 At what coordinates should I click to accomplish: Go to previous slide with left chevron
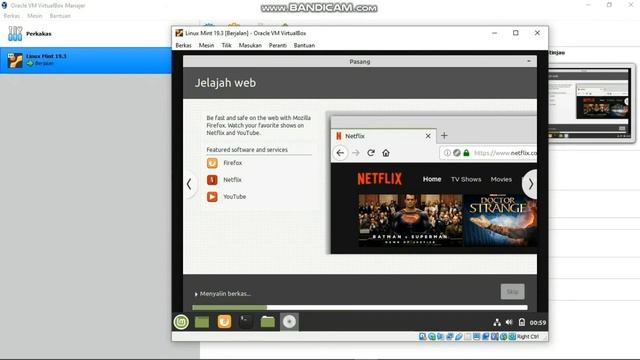[x=189, y=184]
